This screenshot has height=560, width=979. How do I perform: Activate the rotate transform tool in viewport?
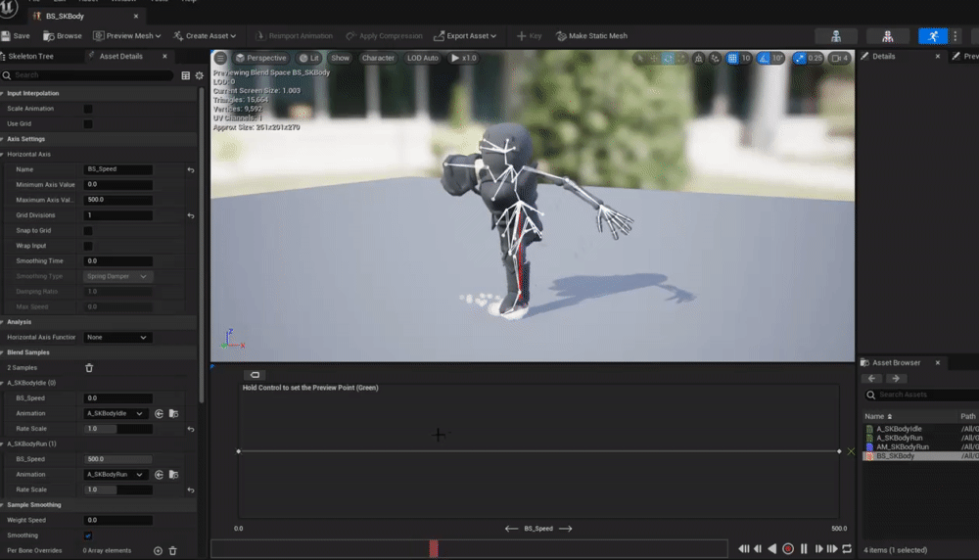coord(668,58)
